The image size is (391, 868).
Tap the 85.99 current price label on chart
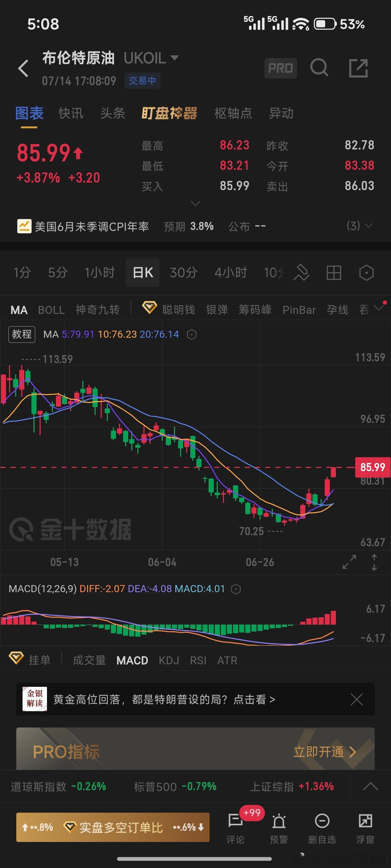click(373, 467)
